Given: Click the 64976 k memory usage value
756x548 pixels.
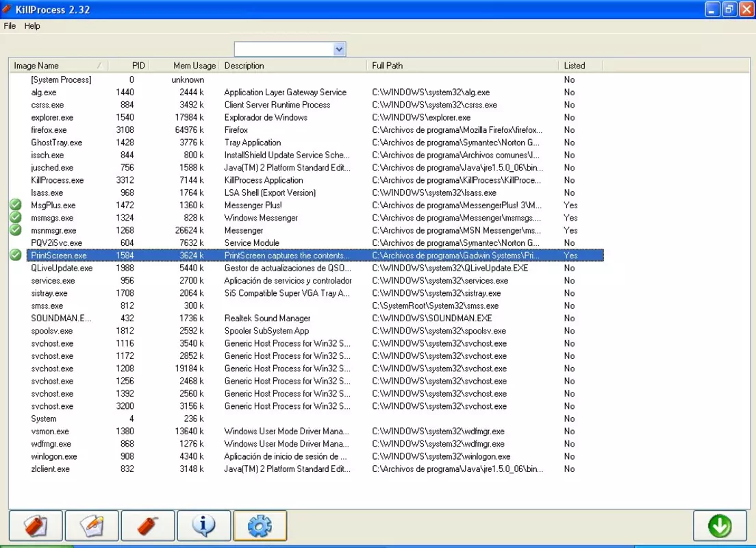Looking at the screenshot, I should [190, 129].
